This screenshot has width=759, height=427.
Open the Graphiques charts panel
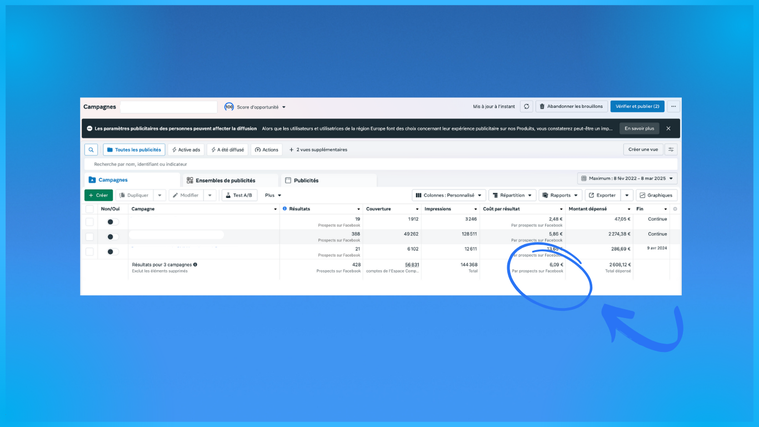656,195
